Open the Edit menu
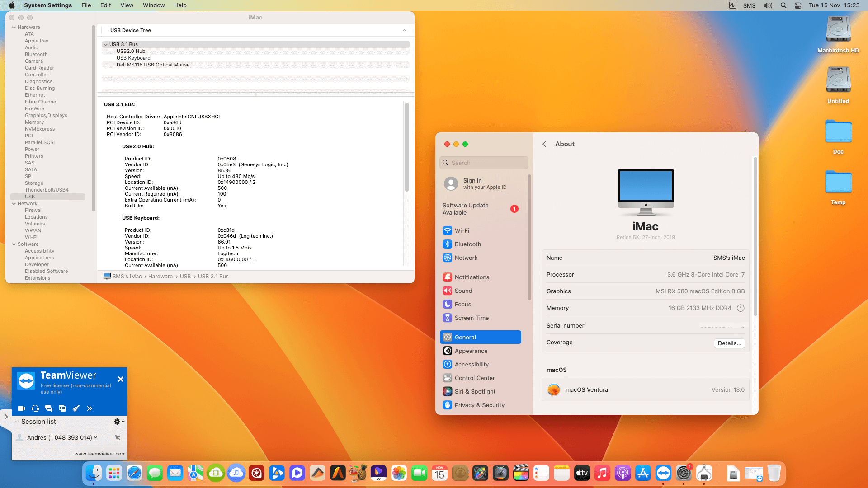The width and height of the screenshot is (868, 488). coord(106,5)
